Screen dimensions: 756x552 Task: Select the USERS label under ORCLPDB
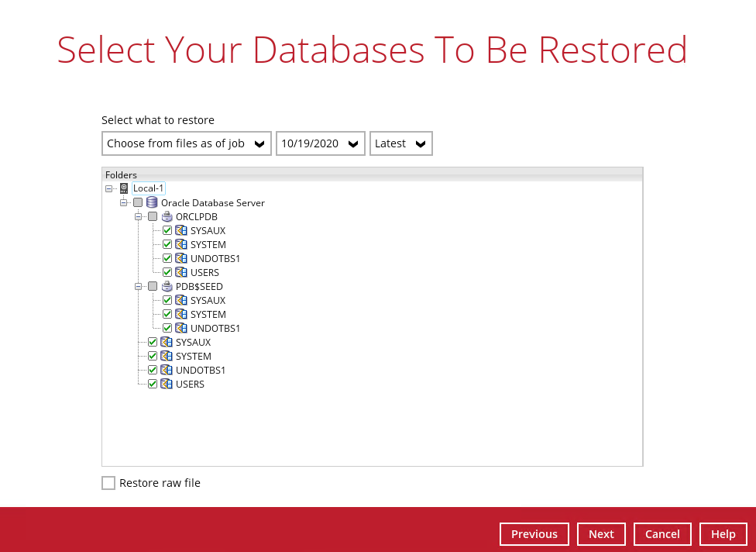[205, 273]
